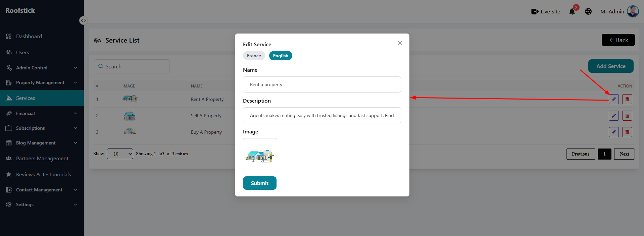This screenshot has width=644, height=236.
Task: Open Dashboard from the sidebar
Action: tap(42, 36)
